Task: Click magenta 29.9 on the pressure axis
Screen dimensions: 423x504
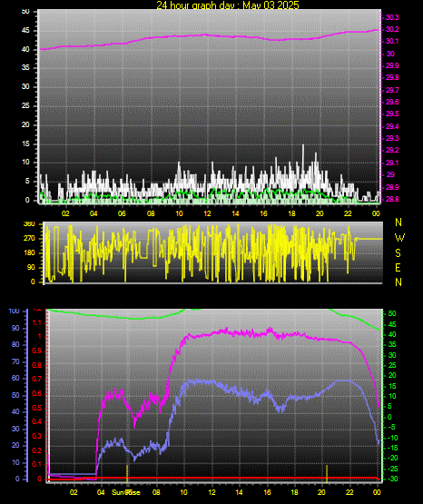Action: click(x=392, y=65)
